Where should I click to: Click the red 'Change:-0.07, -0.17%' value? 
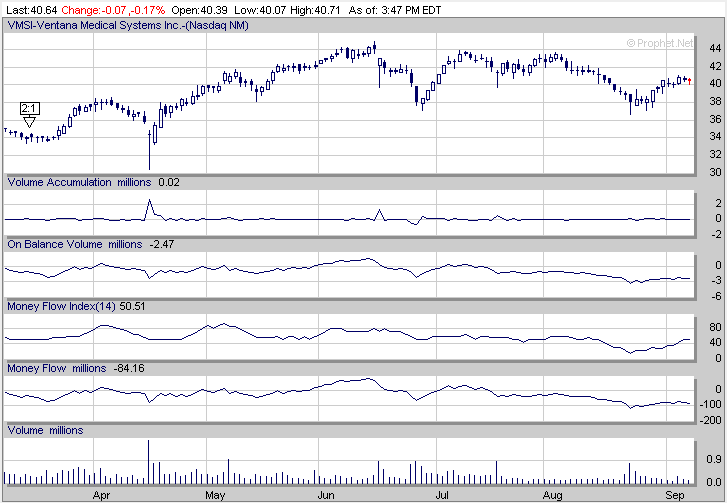[x=113, y=10]
